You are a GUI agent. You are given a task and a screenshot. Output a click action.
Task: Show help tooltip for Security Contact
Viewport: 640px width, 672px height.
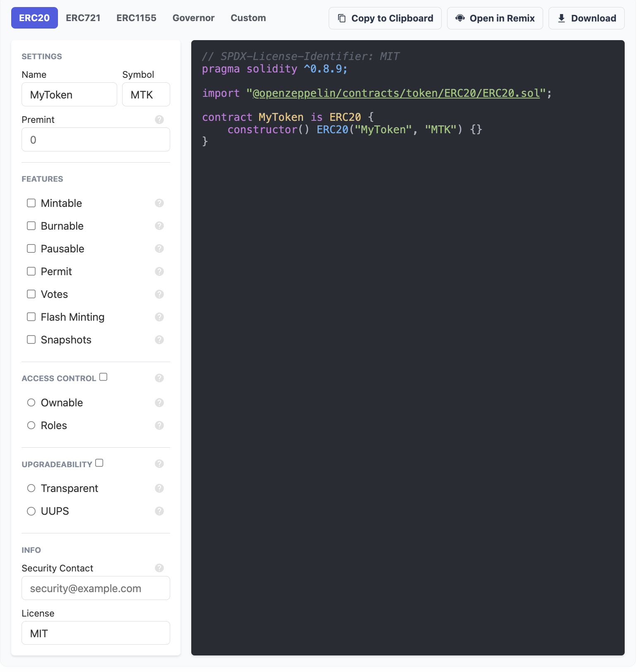[159, 568]
